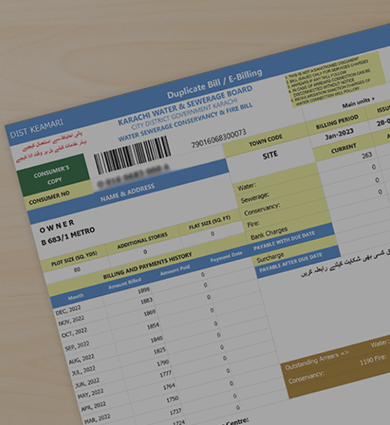Click the Jan-2023 billing period value
This screenshot has height=425, width=390.
point(339,134)
